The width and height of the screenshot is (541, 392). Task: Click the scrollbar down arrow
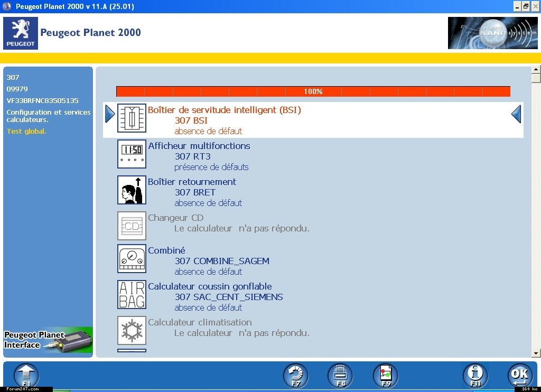click(x=536, y=353)
